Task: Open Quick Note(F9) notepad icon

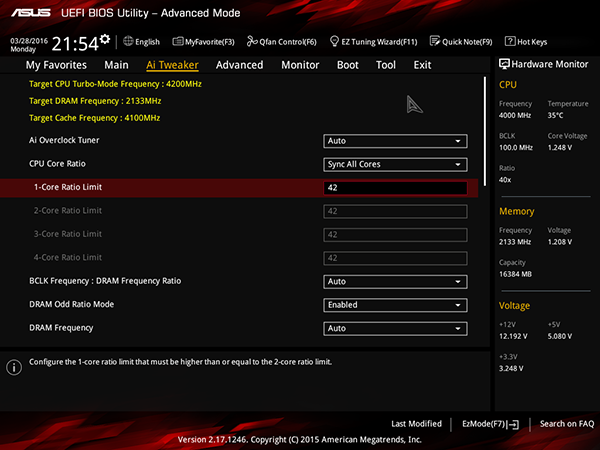Action: 435,41
